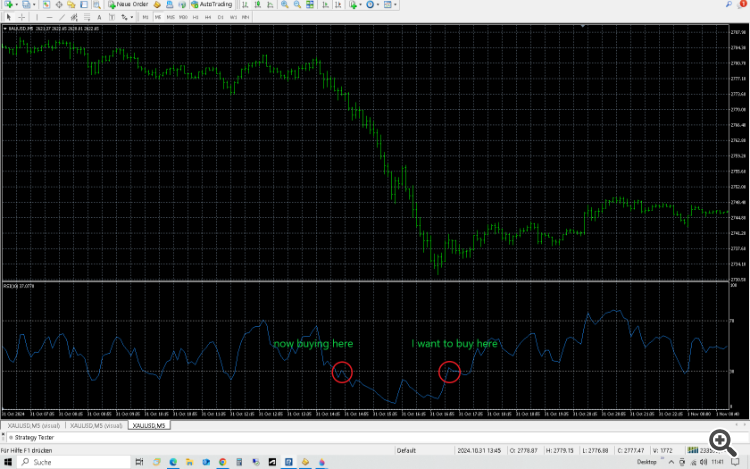This screenshot has height=469, width=750.
Task: Toggle AutoTrading on or off
Action: point(212,4)
